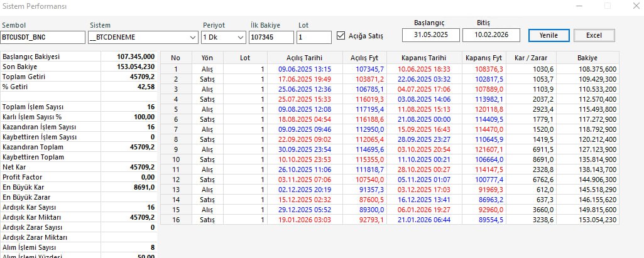Open the Periyot dropdown showing 1 Dk
644x258 pixels.
click(224, 37)
